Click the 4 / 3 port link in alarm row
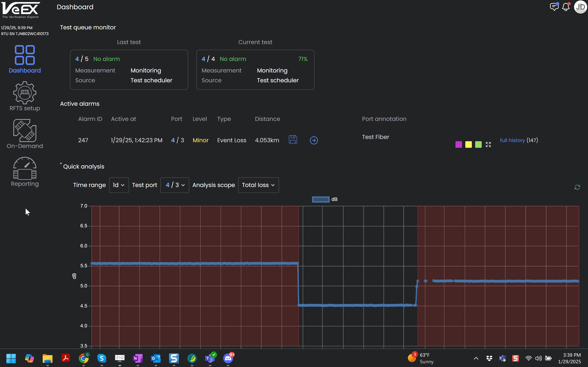The width and height of the screenshot is (588, 367). (177, 140)
